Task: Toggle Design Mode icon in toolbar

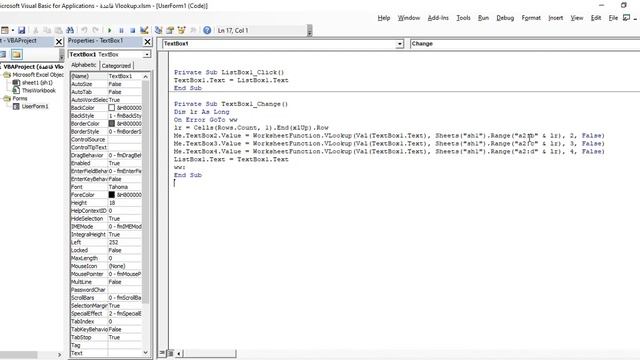Action: tap(144, 30)
